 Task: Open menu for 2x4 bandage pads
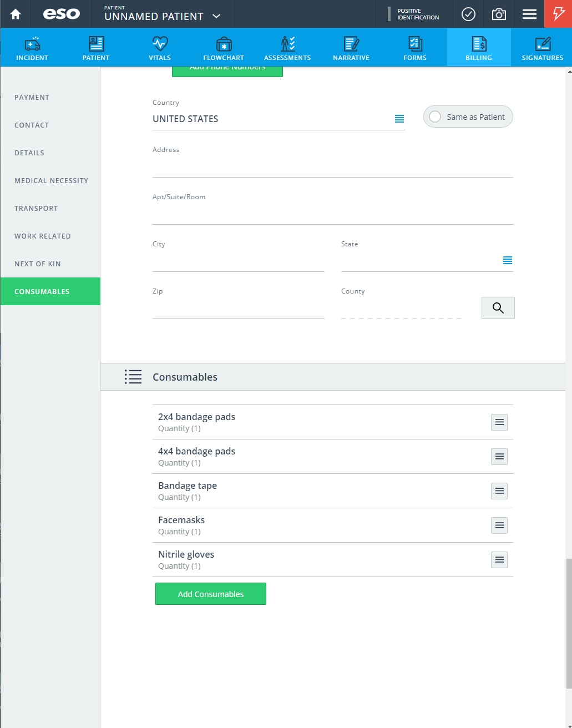point(499,422)
